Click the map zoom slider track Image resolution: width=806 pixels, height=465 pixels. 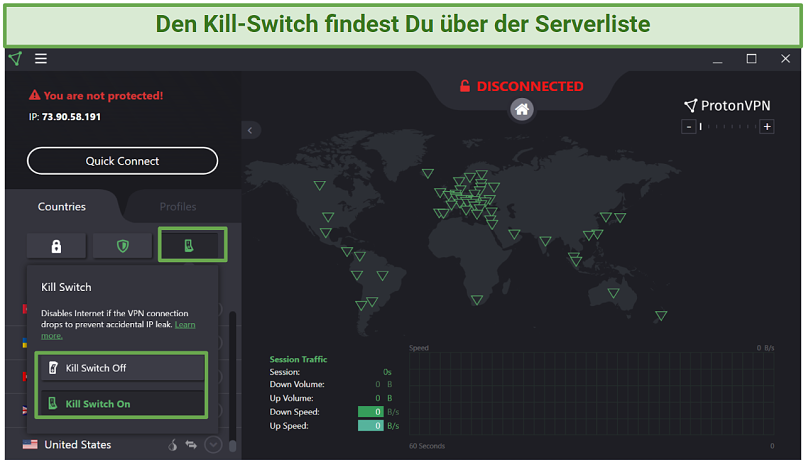click(x=728, y=126)
